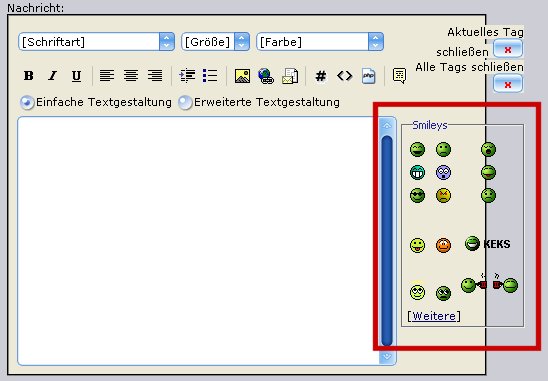Screen dimensions: 548x381
Task: Open the Weitere smileys link
Action: point(434,316)
